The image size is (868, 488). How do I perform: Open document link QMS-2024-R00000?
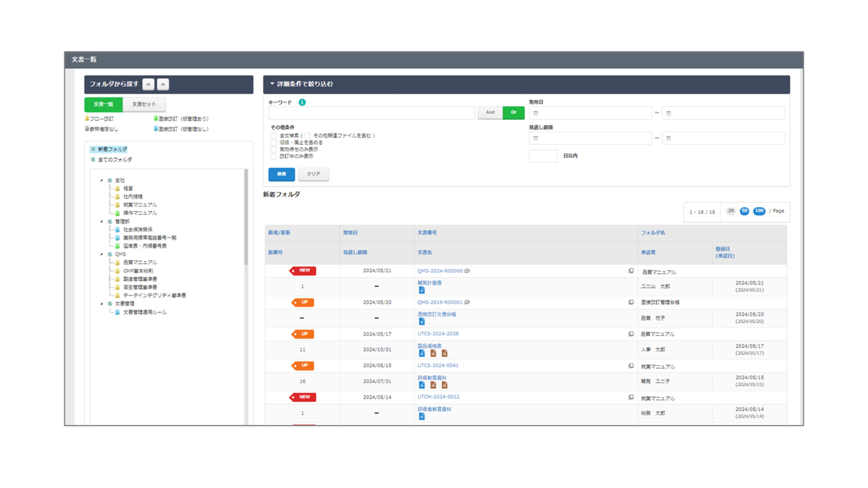[440, 271]
